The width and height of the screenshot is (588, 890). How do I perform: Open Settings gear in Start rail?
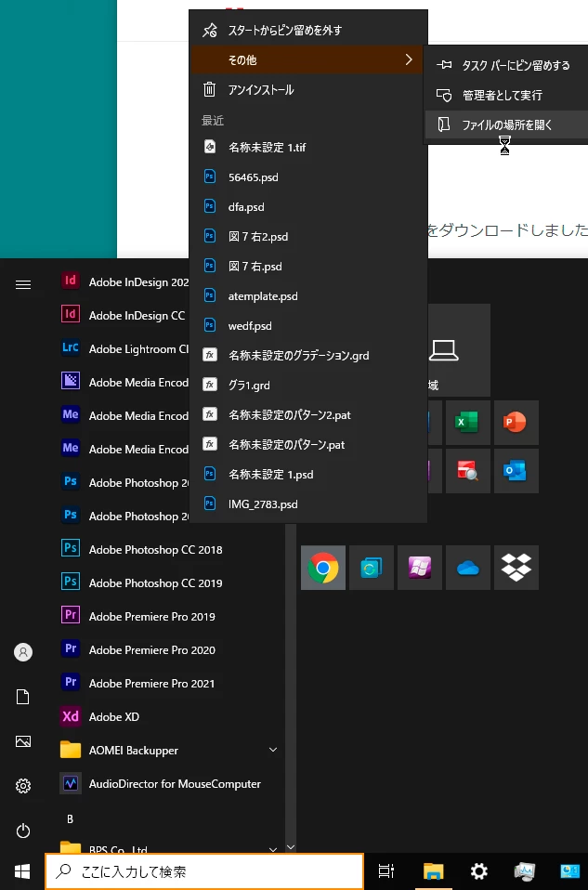point(23,786)
